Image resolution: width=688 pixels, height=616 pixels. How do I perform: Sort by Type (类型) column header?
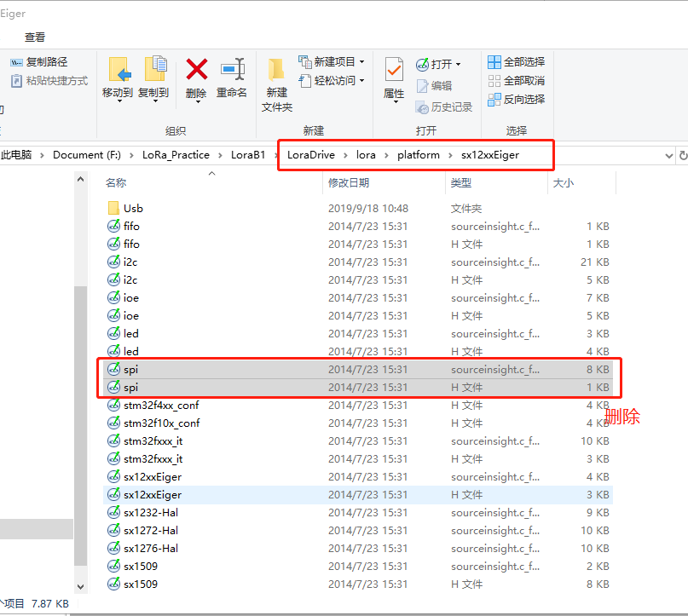pyautogui.click(x=460, y=183)
